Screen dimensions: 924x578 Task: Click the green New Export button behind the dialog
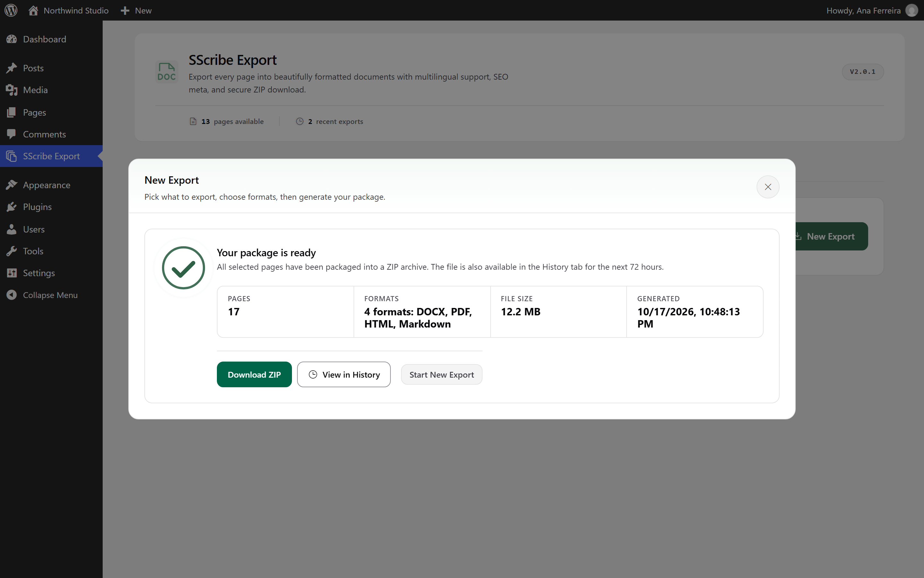(x=831, y=236)
